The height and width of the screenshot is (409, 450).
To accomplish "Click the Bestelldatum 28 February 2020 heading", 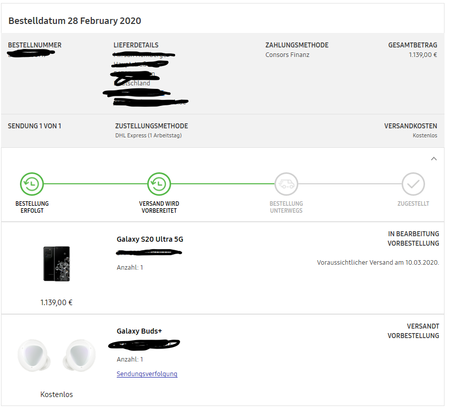I will point(75,21).
